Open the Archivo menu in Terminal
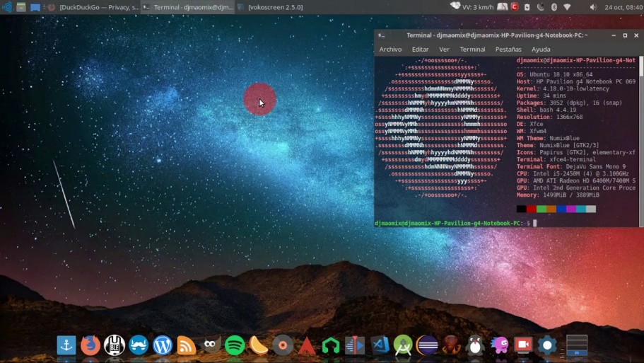Image resolution: width=644 pixels, height=363 pixels. pos(390,50)
